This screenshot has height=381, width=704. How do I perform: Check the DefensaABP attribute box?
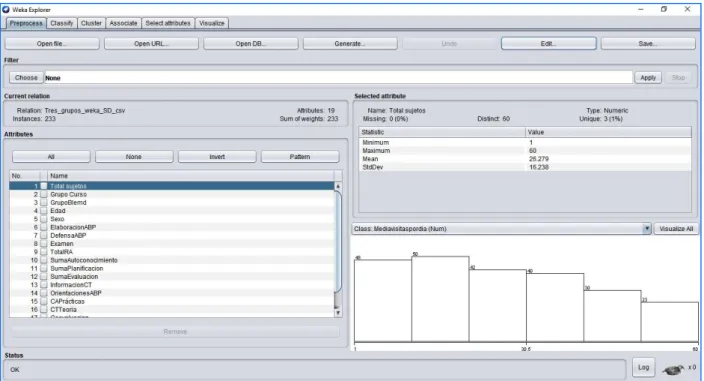coord(44,235)
